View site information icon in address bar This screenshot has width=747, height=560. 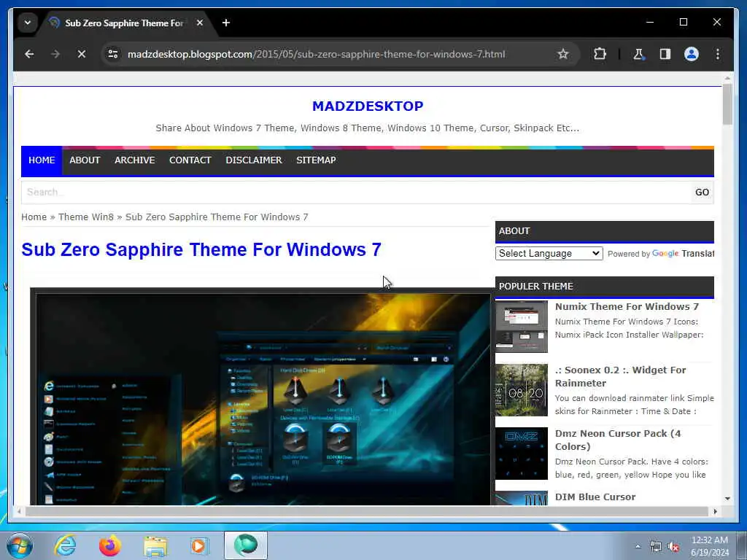click(113, 54)
